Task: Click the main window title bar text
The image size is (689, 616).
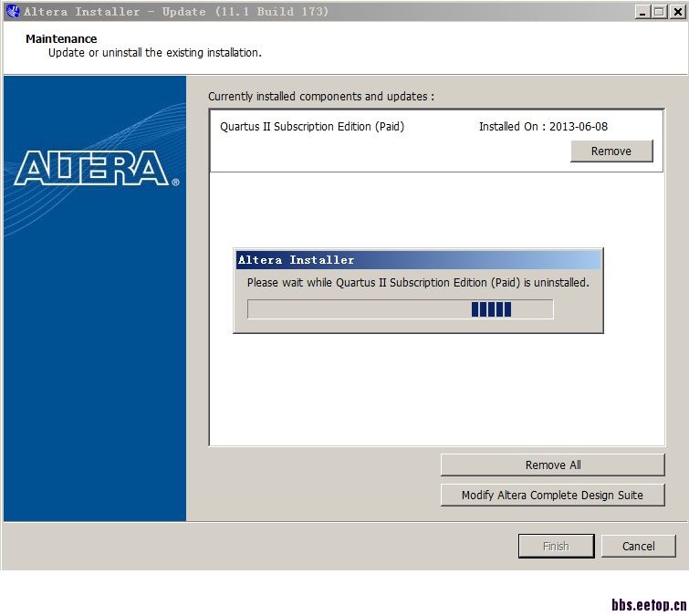Action: [x=176, y=12]
